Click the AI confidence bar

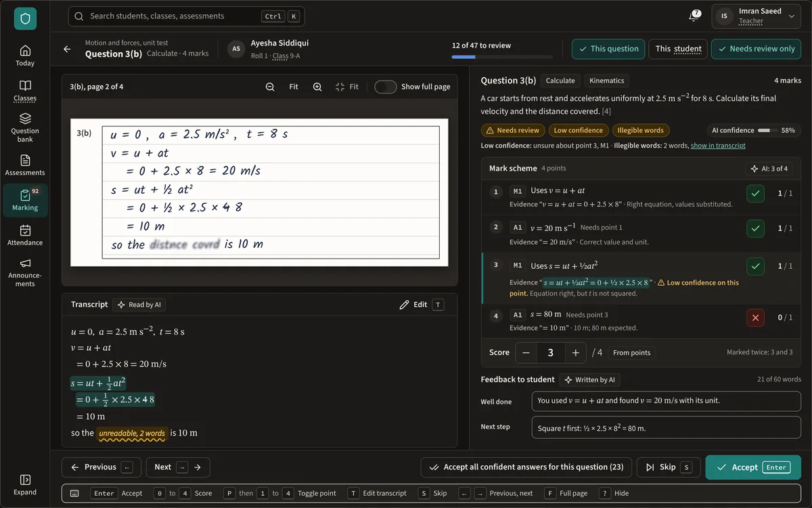coord(764,130)
